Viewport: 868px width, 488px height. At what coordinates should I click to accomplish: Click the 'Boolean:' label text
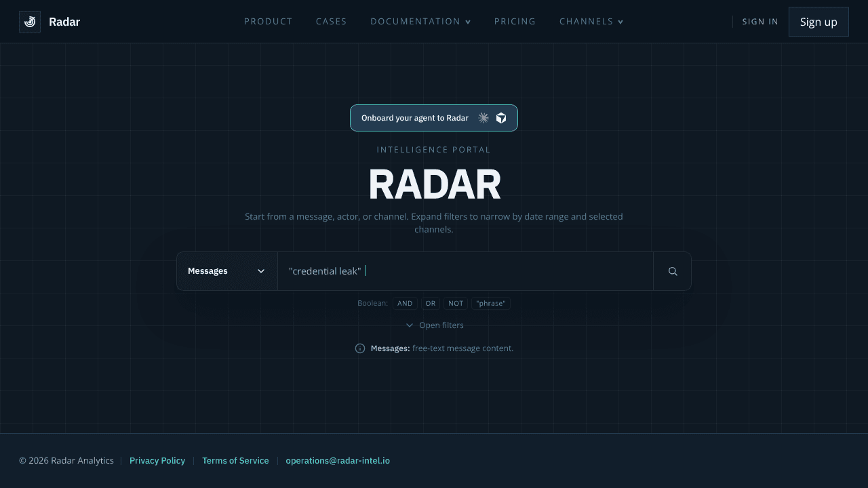point(373,304)
